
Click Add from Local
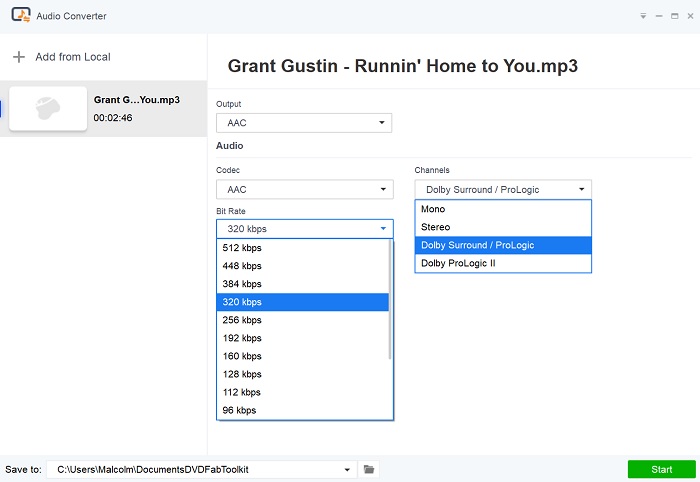(73, 57)
